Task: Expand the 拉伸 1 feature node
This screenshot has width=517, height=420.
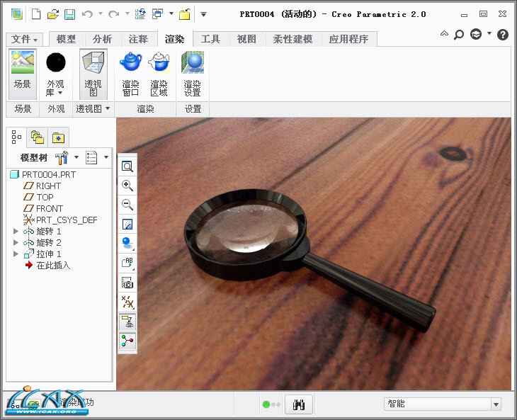Action: [x=16, y=254]
